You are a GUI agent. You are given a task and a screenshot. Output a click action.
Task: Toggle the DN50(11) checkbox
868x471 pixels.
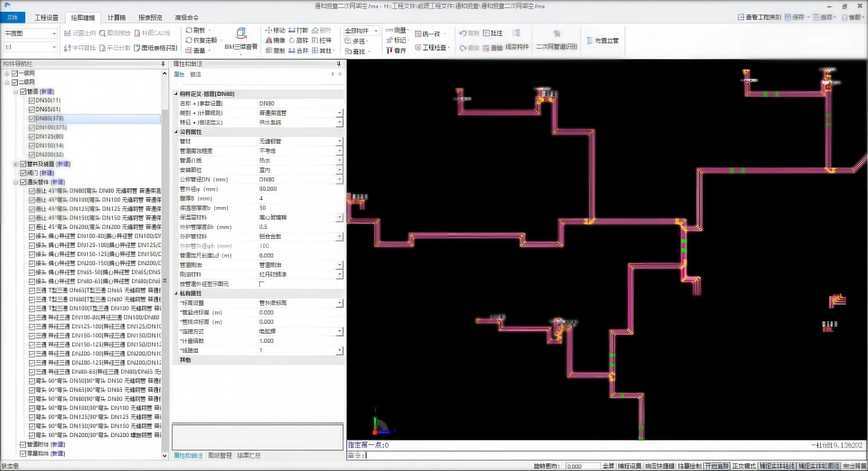pos(32,100)
